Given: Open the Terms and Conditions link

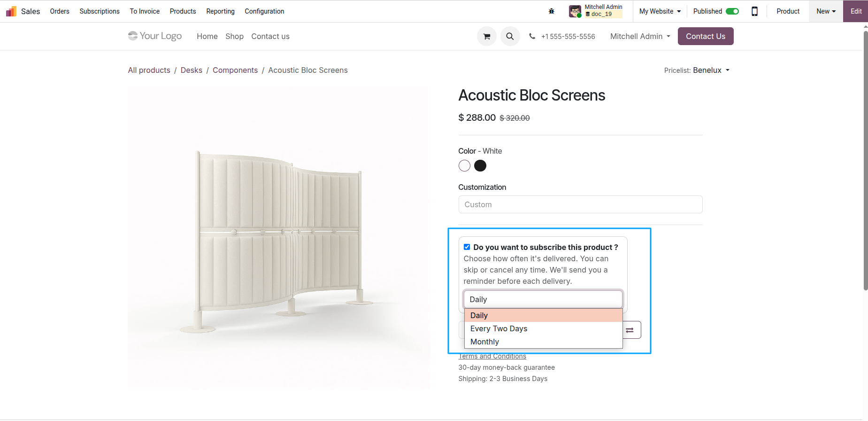Looking at the screenshot, I should 492,356.
